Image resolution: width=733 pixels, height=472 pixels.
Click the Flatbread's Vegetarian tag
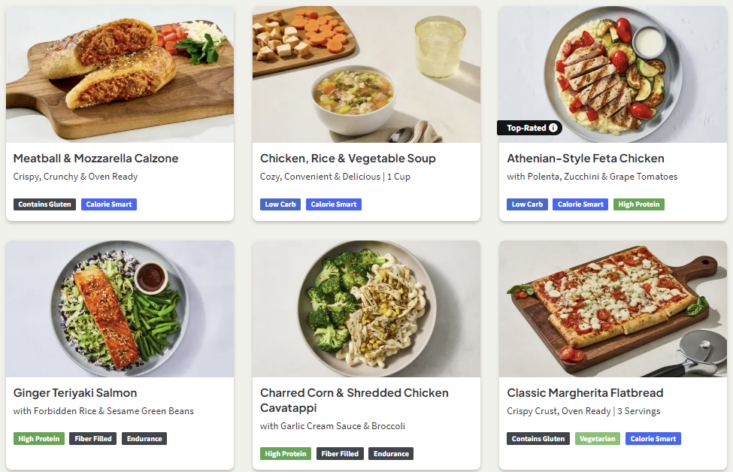[x=597, y=439]
